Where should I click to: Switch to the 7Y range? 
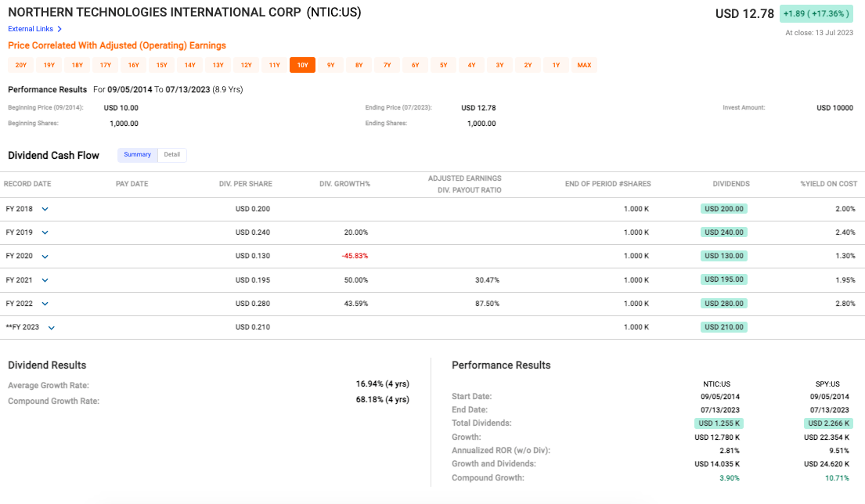pos(387,65)
